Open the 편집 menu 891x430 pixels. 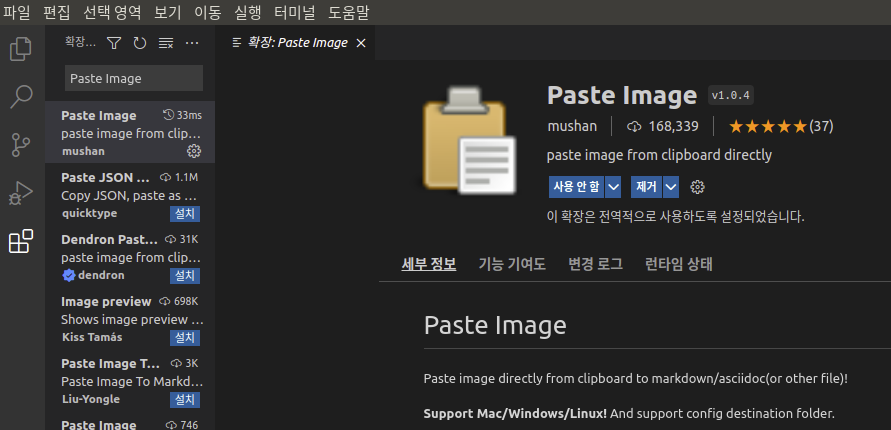[57, 12]
